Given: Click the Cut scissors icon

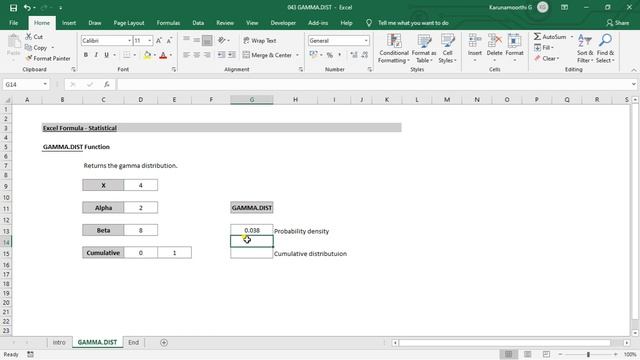Looking at the screenshot, I should pyautogui.click(x=29, y=37).
